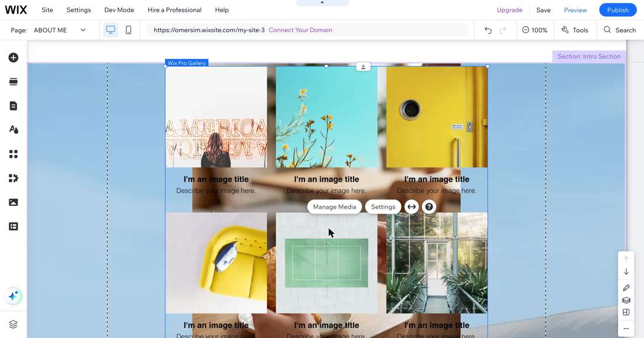The height and width of the screenshot is (338, 644).
Task: Click the Manage Media button
Action: pos(334,207)
